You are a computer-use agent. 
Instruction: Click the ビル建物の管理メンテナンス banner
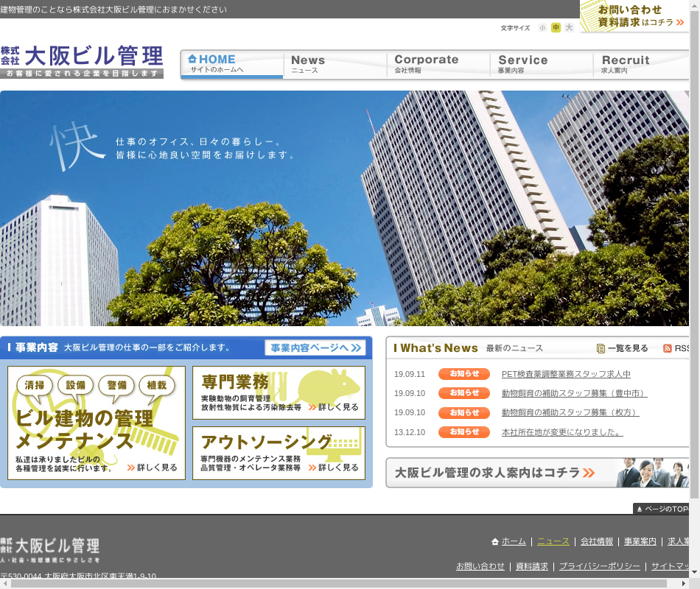point(97,423)
